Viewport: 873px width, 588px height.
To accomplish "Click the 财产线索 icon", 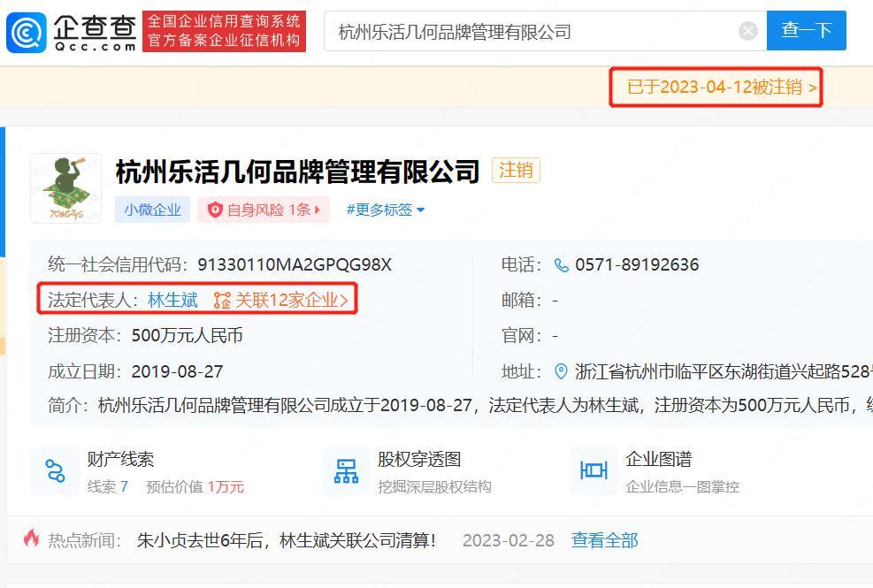I will pyautogui.click(x=55, y=471).
